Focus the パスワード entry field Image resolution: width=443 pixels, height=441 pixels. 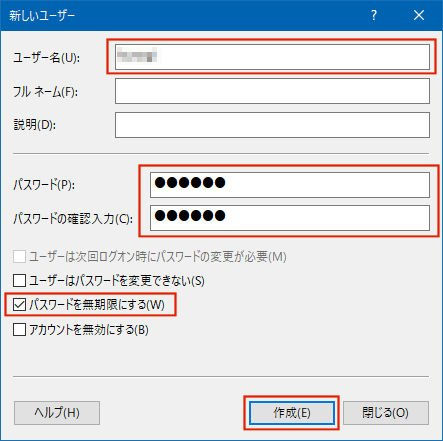pyautogui.click(x=290, y=185)
